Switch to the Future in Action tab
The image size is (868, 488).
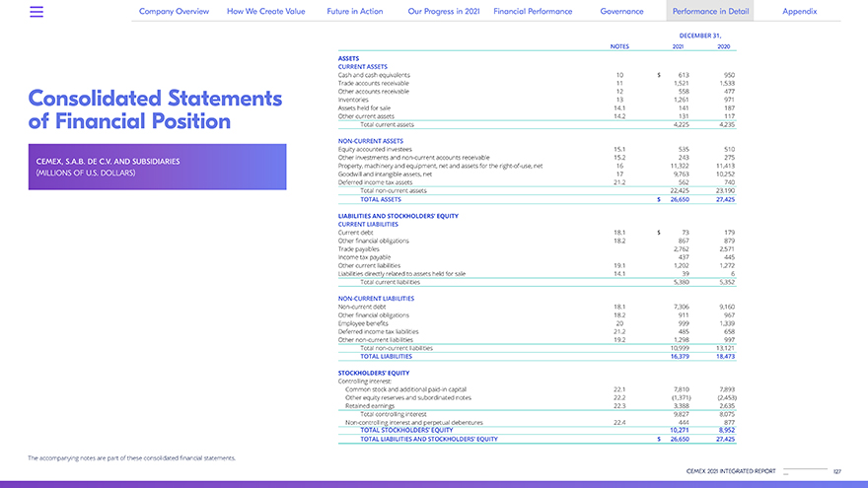[354, 11]
